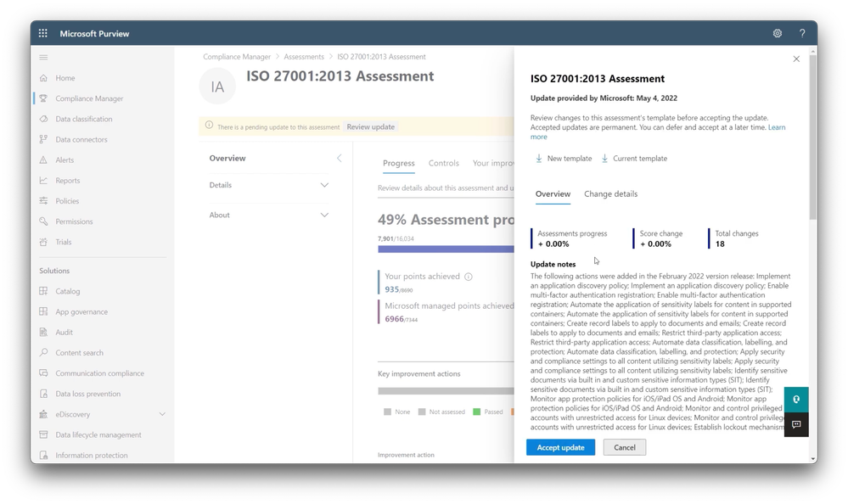848x504 pixels.
Task: Select the Overview tab in update panel
Action: click(x=553, y=194)
